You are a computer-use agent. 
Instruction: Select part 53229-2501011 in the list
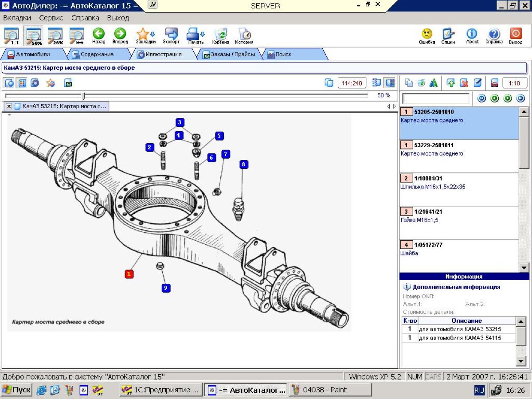(x=459, y=156)
